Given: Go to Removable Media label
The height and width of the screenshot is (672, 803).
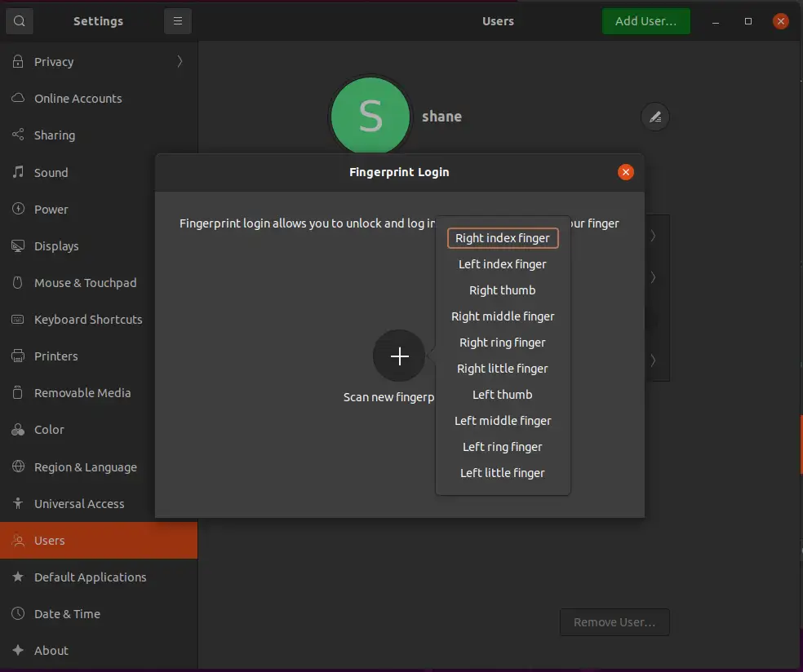Looking at the screenshot, I should pyautogui.click(x=82, y=393).
